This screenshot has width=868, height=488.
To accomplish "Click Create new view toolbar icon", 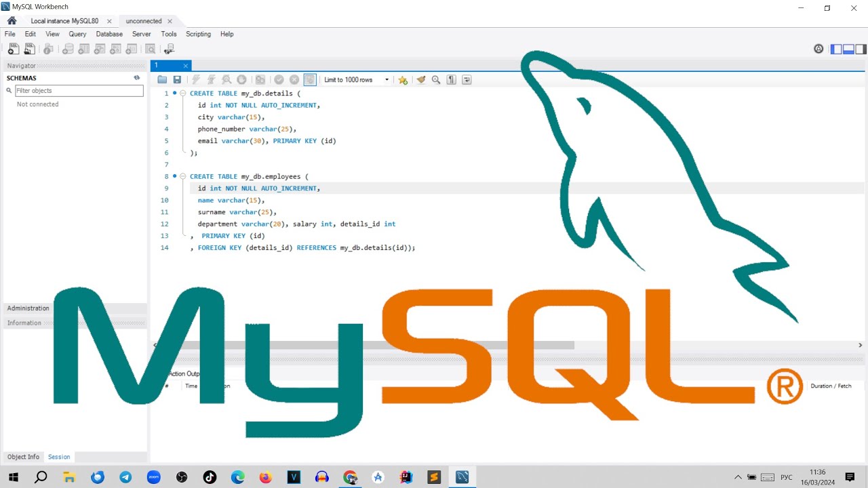I will point(100,49).
